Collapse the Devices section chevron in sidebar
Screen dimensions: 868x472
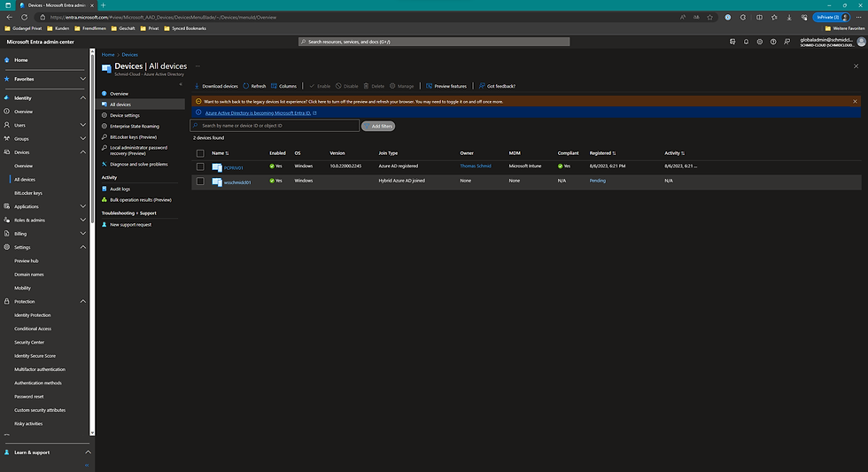click(83, 152)
